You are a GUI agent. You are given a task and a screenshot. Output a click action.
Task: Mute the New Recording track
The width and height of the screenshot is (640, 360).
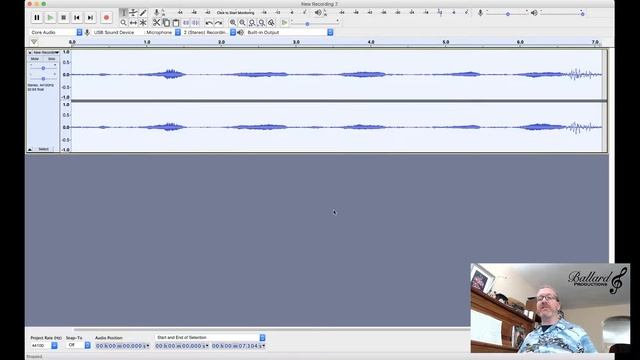[35, 59]
